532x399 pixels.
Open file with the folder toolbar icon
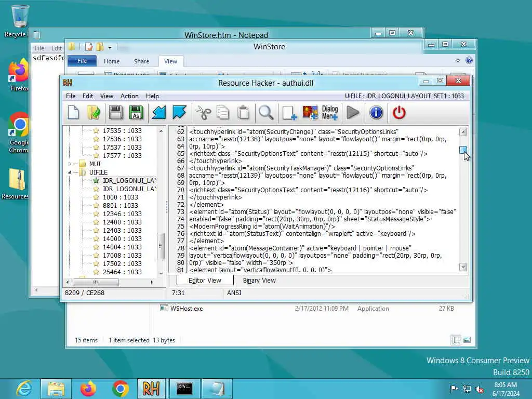point(94,113)
